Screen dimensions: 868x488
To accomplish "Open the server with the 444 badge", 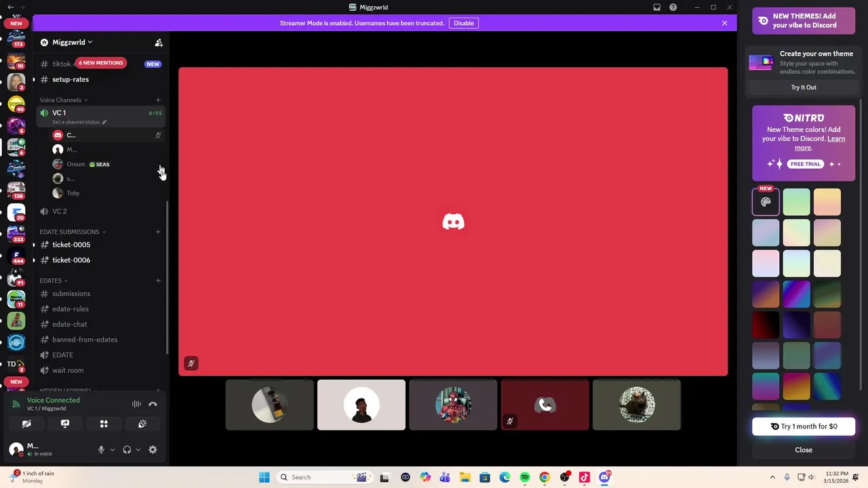I will (x=16, y=256).
